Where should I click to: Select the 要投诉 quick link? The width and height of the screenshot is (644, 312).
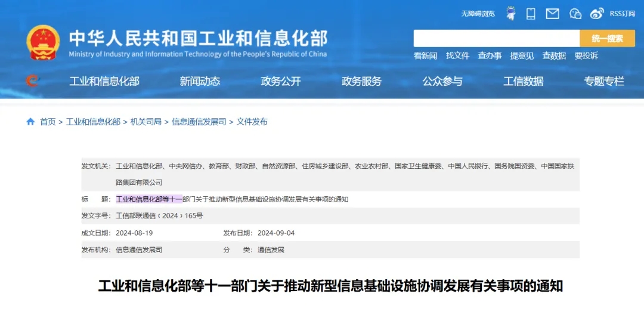coord(586,56)
